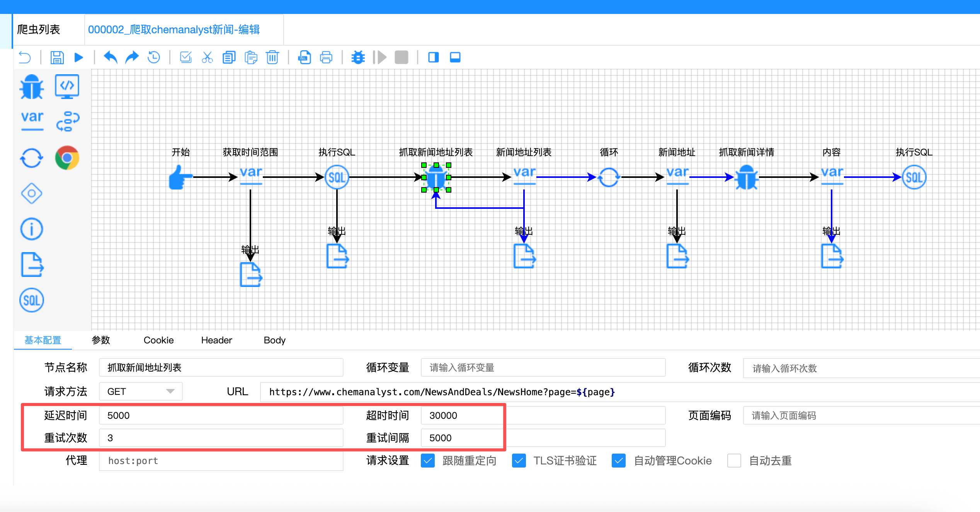This screenshot has width=980, height=512.
Task: Click the save icon in toolbar
Action: [x=57, y=58]
